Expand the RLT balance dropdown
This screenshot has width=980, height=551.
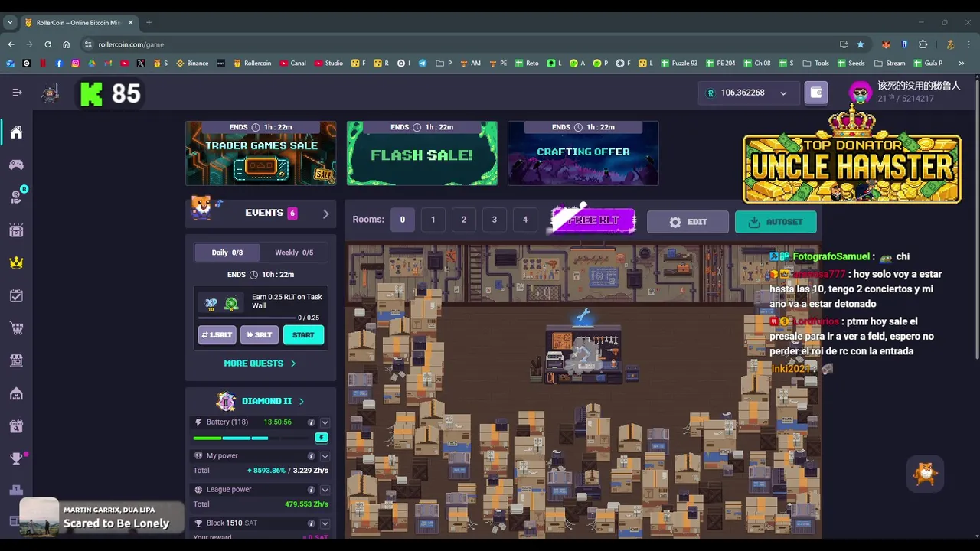783,93
